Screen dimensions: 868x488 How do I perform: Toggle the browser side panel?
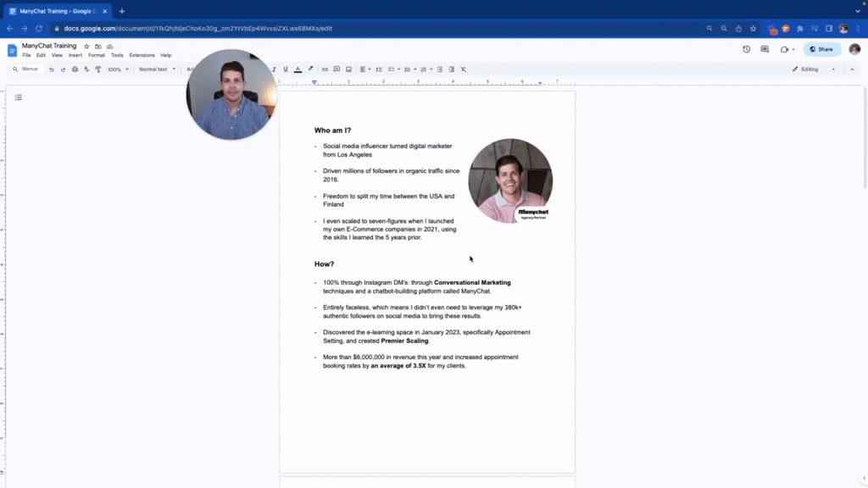point(829,28)
